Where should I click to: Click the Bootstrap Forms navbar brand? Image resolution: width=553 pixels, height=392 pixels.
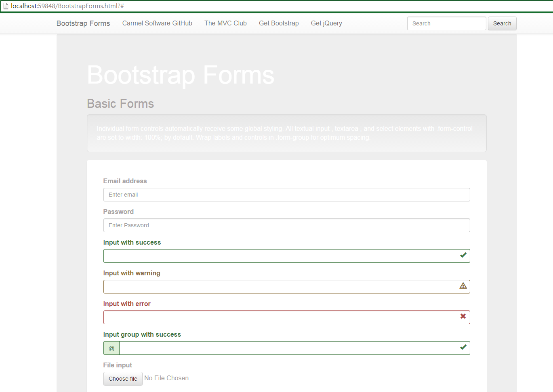(x=83, y=23)
